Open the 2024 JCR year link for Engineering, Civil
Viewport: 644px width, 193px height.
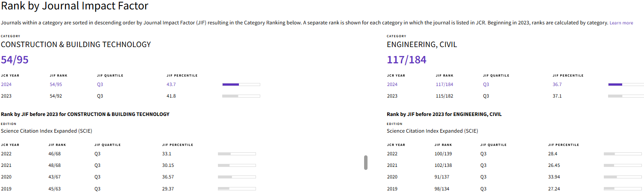tap(392, 84)
